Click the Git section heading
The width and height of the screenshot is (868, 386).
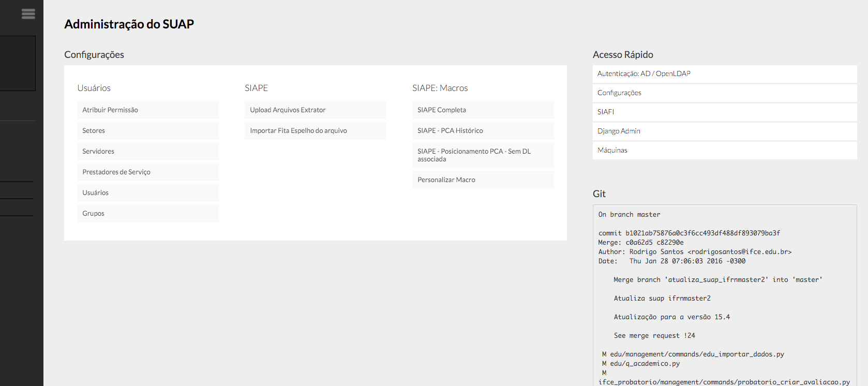pos(599,194)
